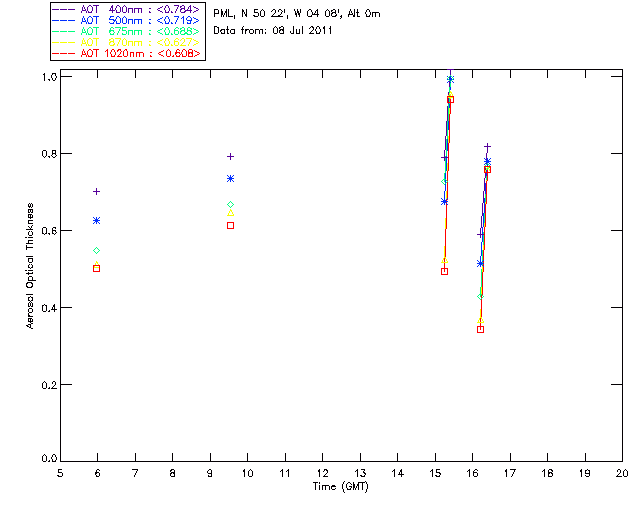This screenshot has height=512, width=640.
Task: Select the red square marker near time 9.5
Action: pyautogui.click(x=230, y=225)
